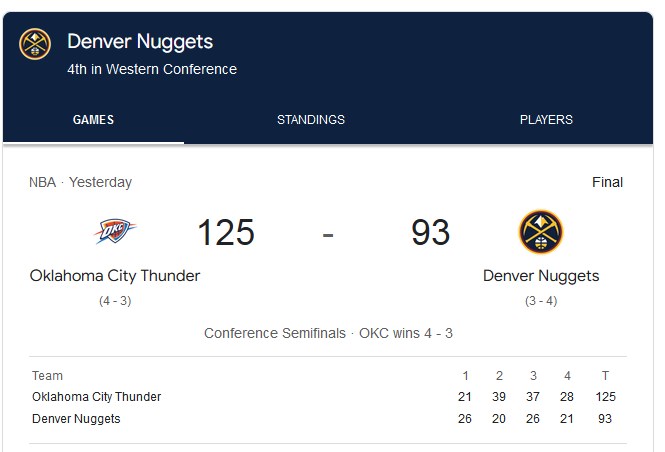Click the Denver Nuggets logo in the header
The width and height of the screenshot is (665, 452).
tap(35, 44)
